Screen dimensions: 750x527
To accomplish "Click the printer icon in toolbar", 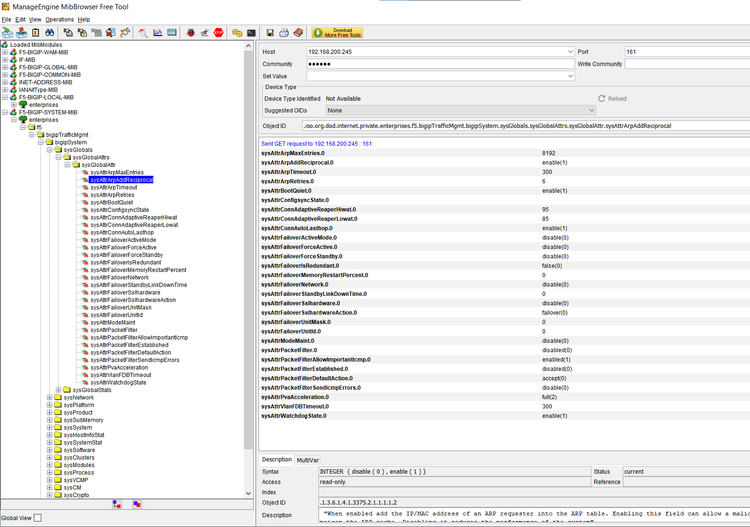I will pos(284,32).
